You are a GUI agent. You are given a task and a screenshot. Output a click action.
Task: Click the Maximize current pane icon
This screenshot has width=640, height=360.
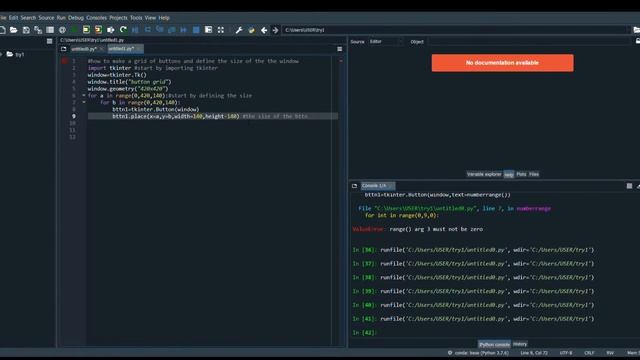209,30
